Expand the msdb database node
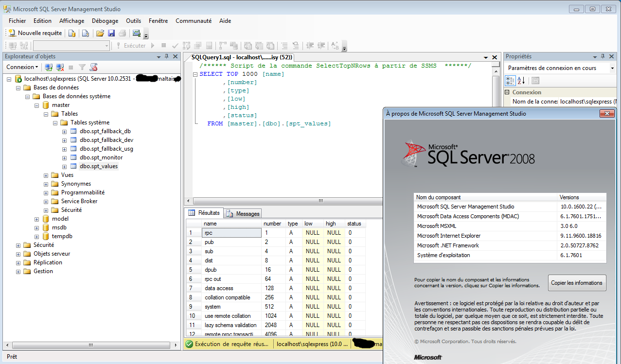 (x=37, y=227)
